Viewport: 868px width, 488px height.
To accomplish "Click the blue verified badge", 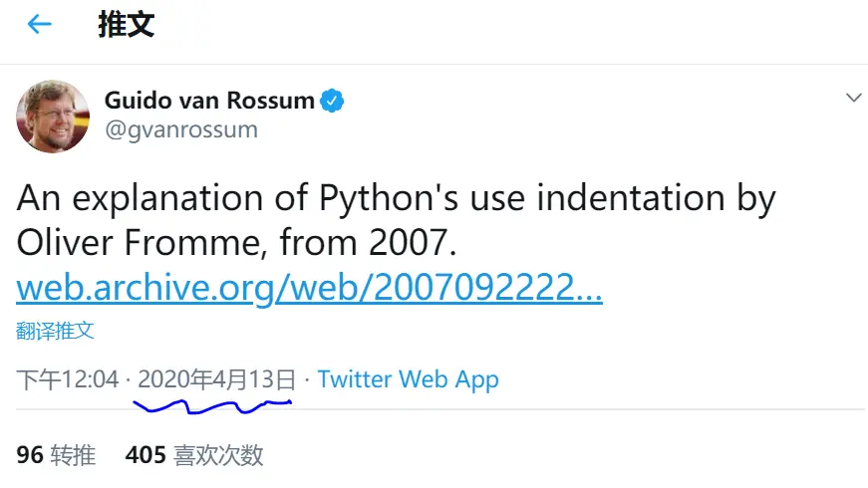I will click(x=332, y=101).
